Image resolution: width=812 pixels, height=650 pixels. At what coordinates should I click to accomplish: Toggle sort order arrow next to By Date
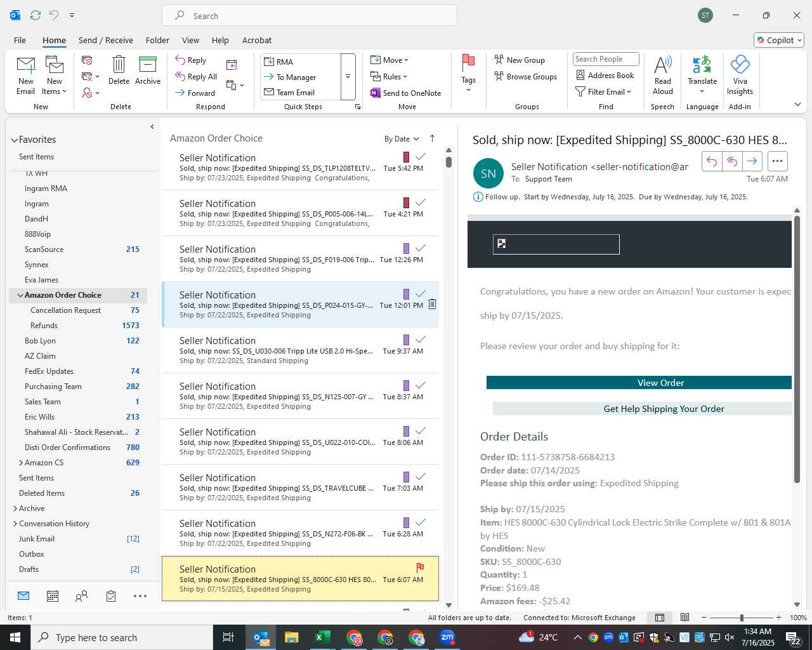[x=432, y=138]
